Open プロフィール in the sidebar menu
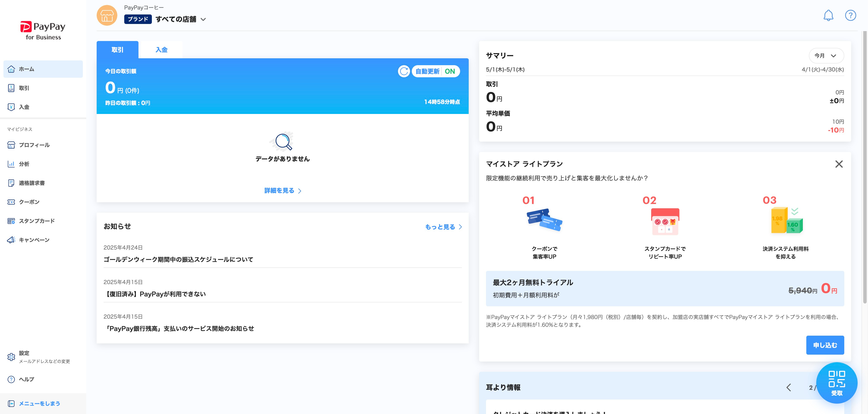 (x=43, y=145)
